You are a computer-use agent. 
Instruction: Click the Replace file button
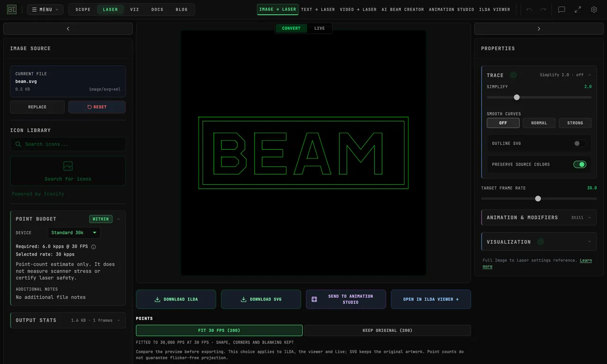37,107
